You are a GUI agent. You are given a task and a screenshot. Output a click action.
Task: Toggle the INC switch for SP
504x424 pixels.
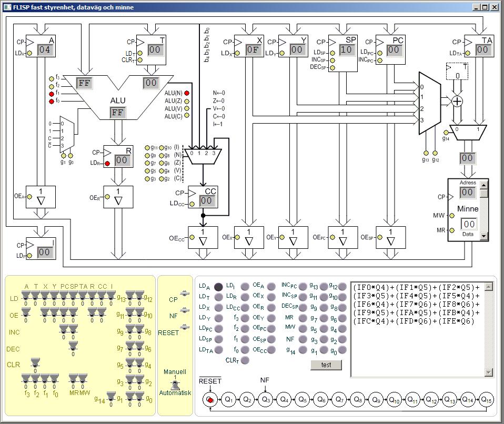coord(73,329)
